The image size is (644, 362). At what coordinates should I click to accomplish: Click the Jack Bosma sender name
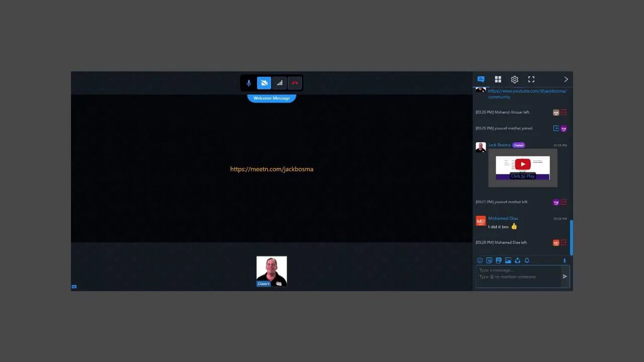[x=499, y=145]
